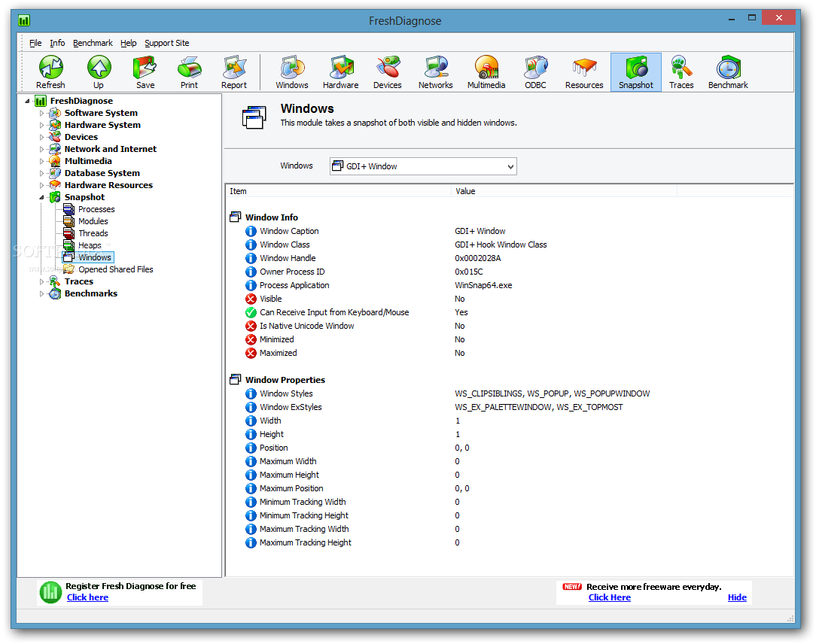Viewport: 816px width, 644px height.
Task: Select the Window Handle row
Action: click(x=510, y=258)
